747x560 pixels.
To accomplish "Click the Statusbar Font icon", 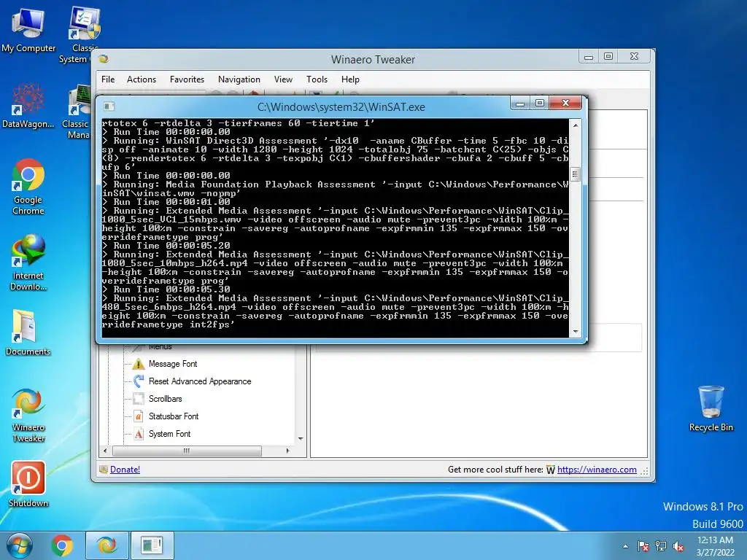I will pos(139,416).
